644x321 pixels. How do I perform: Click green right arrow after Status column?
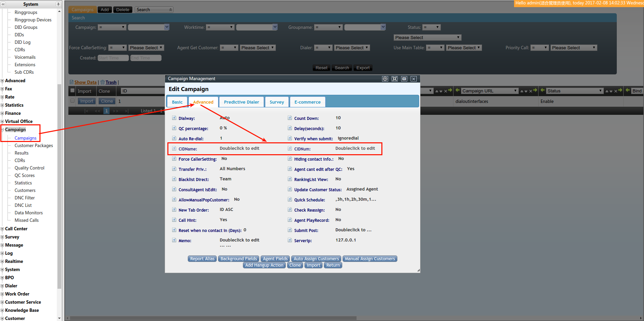point(620,90)
